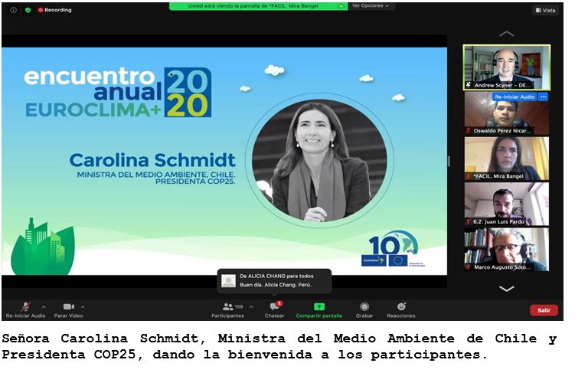Select FACIL. Mira Bangel video thumbnail
Screen dimensions: 588x373
point(507,159)
